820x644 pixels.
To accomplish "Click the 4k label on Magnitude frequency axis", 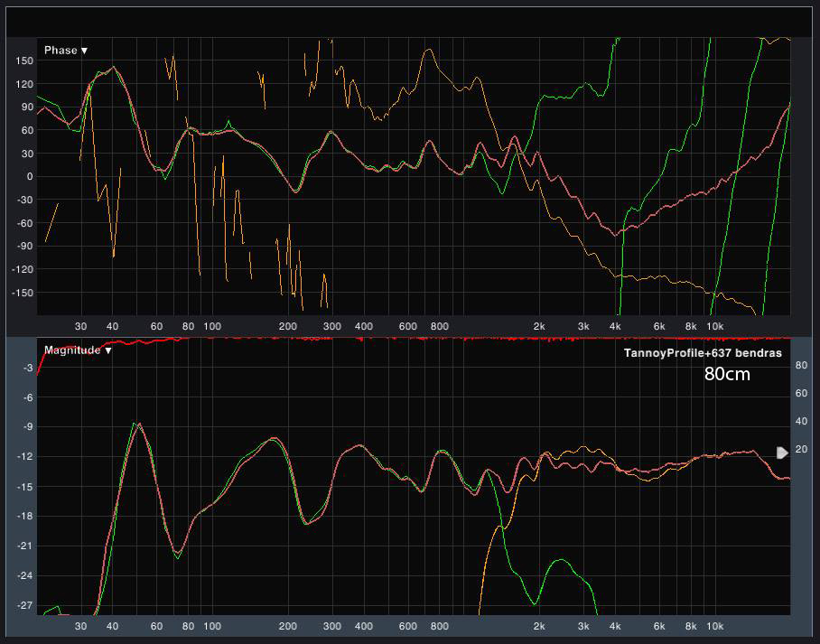I will click(x=615, y=625).
